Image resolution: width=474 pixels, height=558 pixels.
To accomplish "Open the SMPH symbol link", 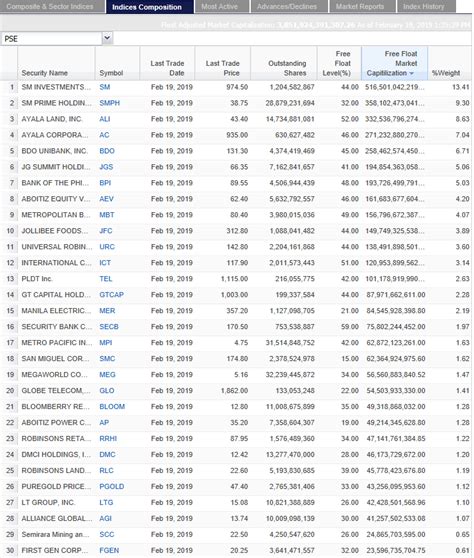I will [x=110, y=103].
